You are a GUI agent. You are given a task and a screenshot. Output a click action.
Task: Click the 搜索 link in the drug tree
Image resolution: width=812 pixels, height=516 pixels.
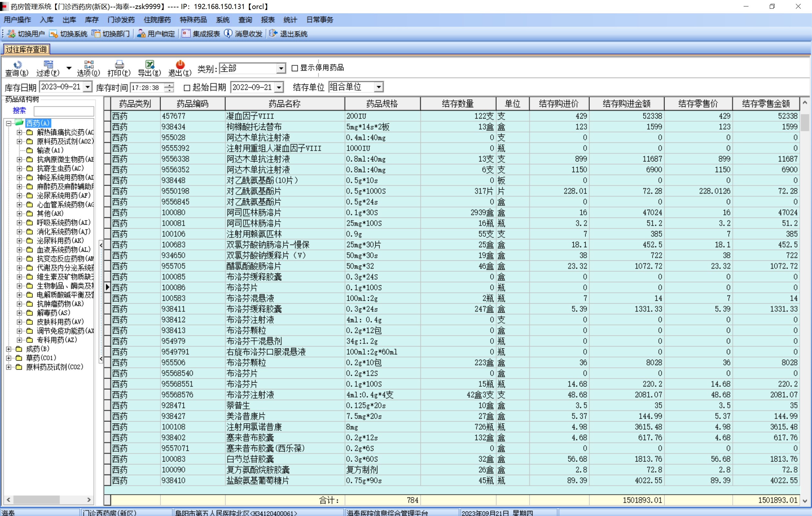click(x=19, y=111)
